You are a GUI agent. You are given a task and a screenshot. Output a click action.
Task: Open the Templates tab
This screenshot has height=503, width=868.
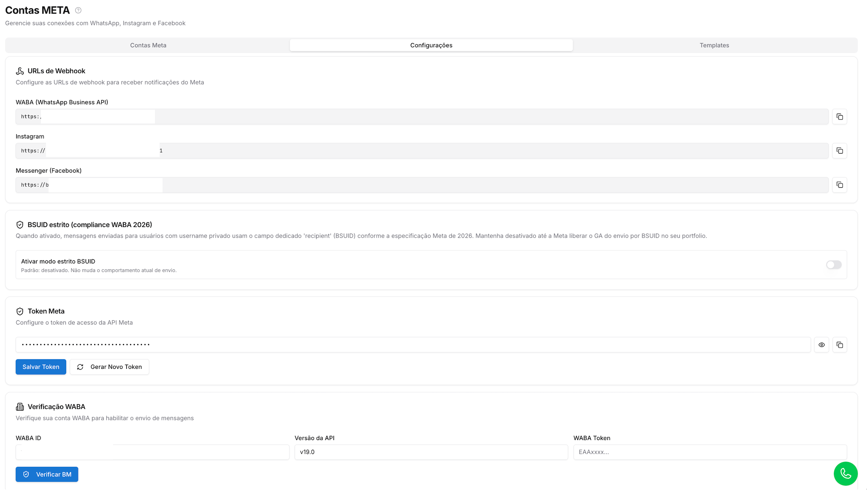coord(714,45)
